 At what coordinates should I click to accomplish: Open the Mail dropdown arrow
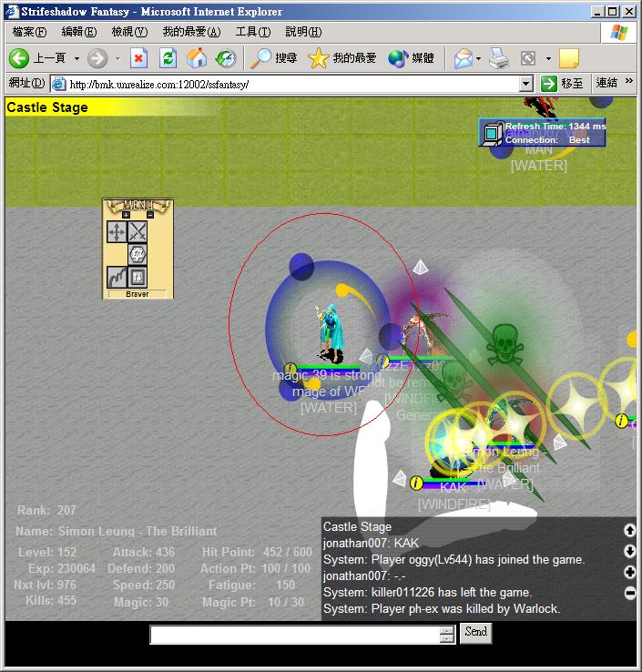479,58
